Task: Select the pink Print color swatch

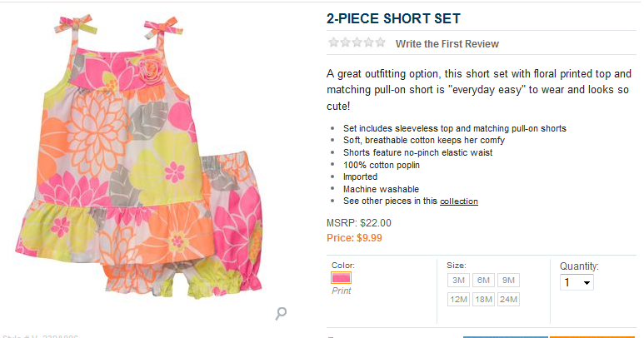Action: pyautogui.click(x=342, y=278)
